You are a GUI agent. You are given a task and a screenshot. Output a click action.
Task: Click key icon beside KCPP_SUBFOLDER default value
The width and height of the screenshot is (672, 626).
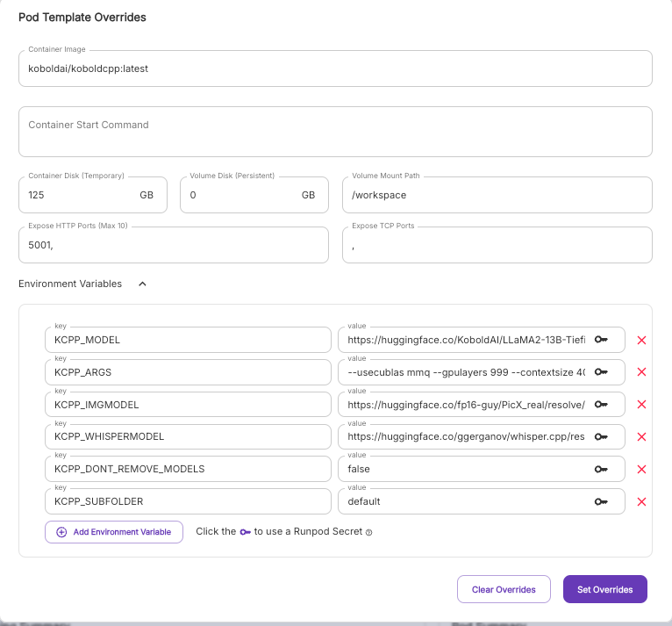(x=601, y=501)
